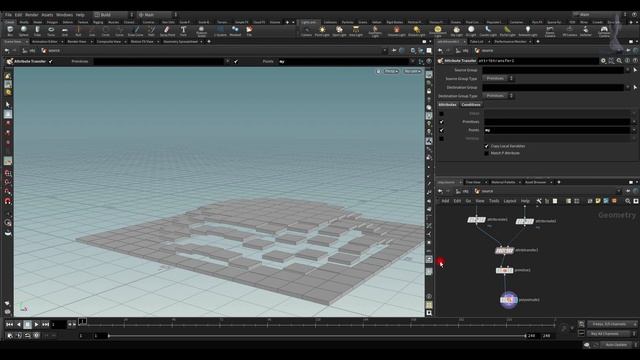This screenshot has width=640, height=360.
Task: Select the File shelf tool
Action: [x=249, y=31]
